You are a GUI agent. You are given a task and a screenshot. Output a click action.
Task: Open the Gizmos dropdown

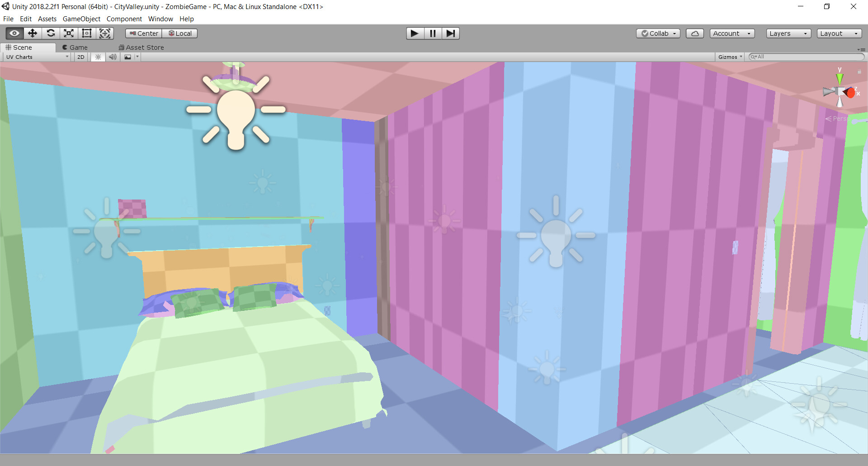[730, 57]
